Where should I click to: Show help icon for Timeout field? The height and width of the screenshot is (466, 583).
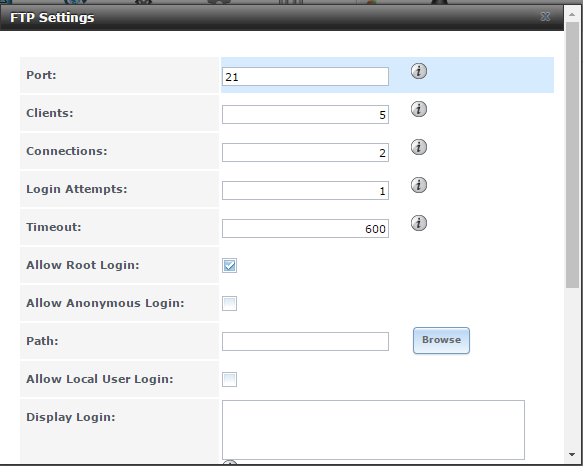[x=419, y=223]
